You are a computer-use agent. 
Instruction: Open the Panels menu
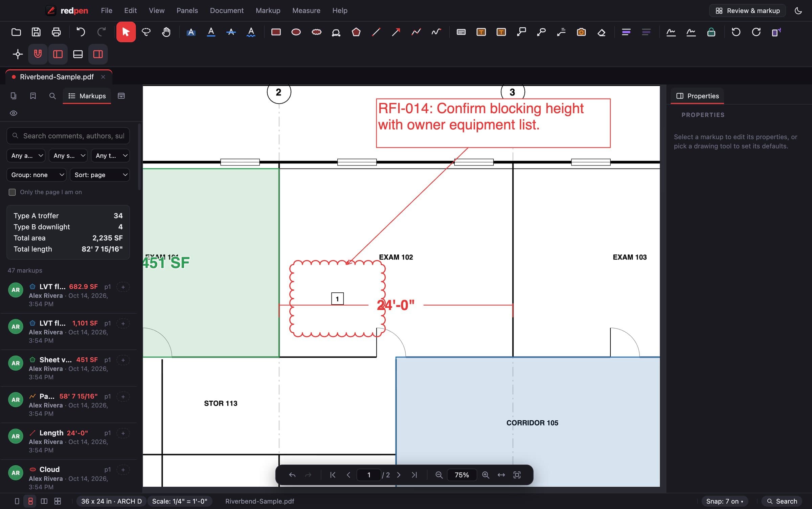(x=187, y=11)
